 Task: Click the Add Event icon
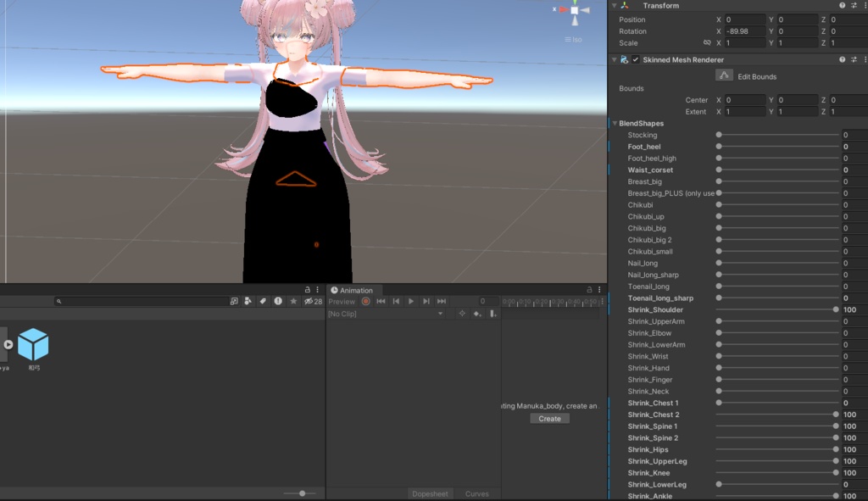(492, 314)
